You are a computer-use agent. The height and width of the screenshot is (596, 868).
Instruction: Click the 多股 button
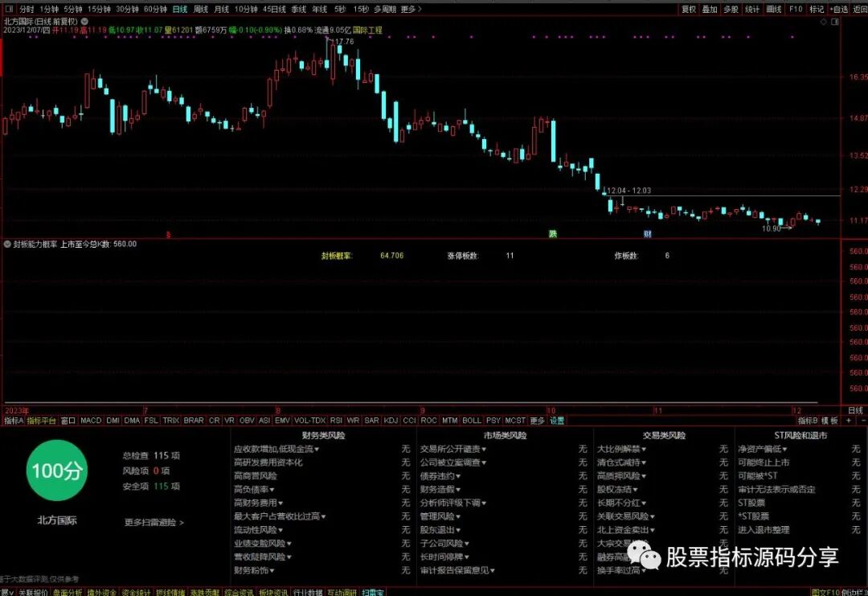tap(731, 10)
